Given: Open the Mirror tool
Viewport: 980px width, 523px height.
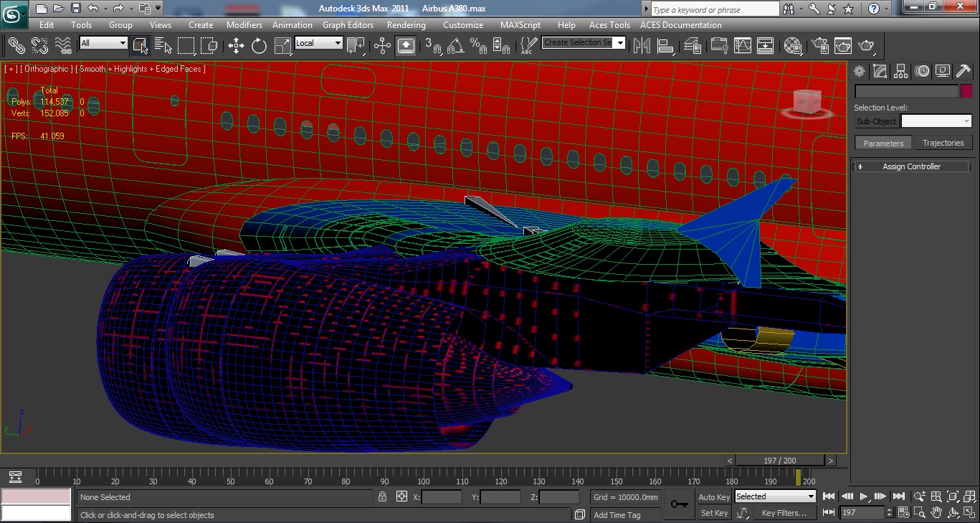Looking at the screenshot, I should click(x=642, y=46).
